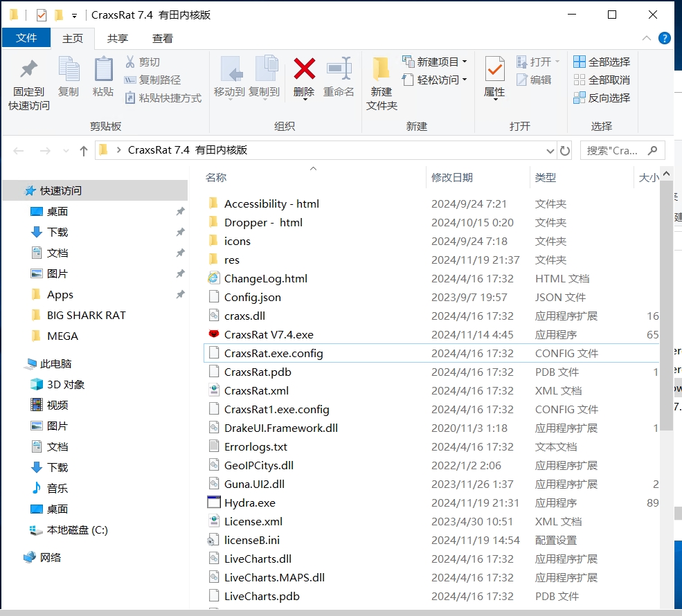Click the 粘贴 clipboard icon
Image resolution: width=682 pixels, height=616 pixels.
pos(104,69)
